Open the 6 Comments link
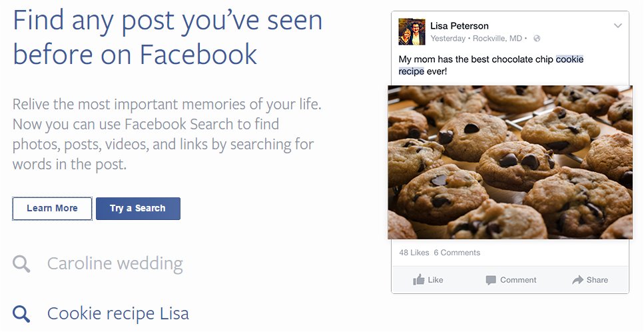Screen dimensions: 644x332 [x=457, y=253]
